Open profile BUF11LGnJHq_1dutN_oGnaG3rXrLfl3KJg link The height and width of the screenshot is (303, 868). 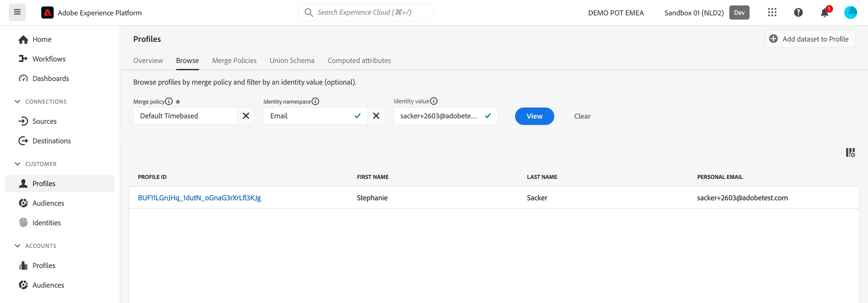tap(199, 198)
